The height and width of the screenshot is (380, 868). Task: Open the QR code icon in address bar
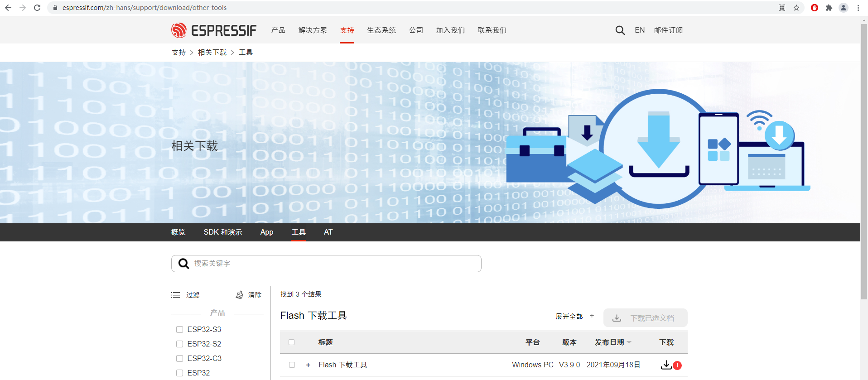click(782, 8)
